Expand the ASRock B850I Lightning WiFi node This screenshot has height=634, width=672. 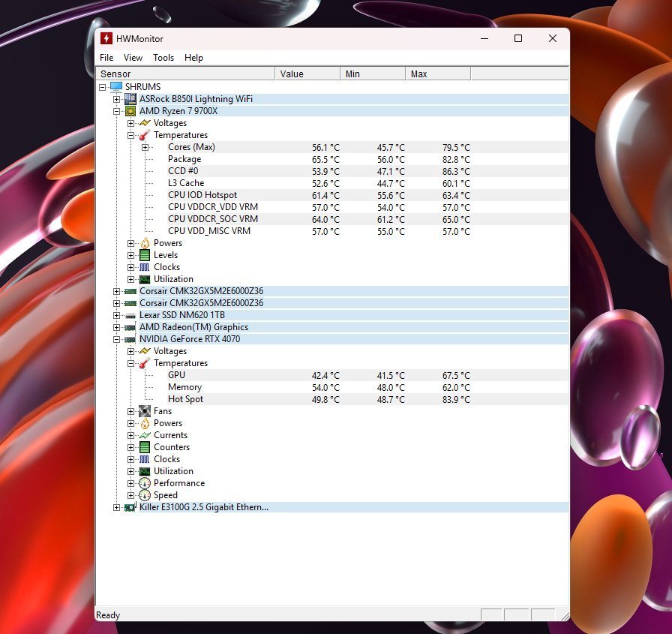pyautogui.click(x=116, y=99)
